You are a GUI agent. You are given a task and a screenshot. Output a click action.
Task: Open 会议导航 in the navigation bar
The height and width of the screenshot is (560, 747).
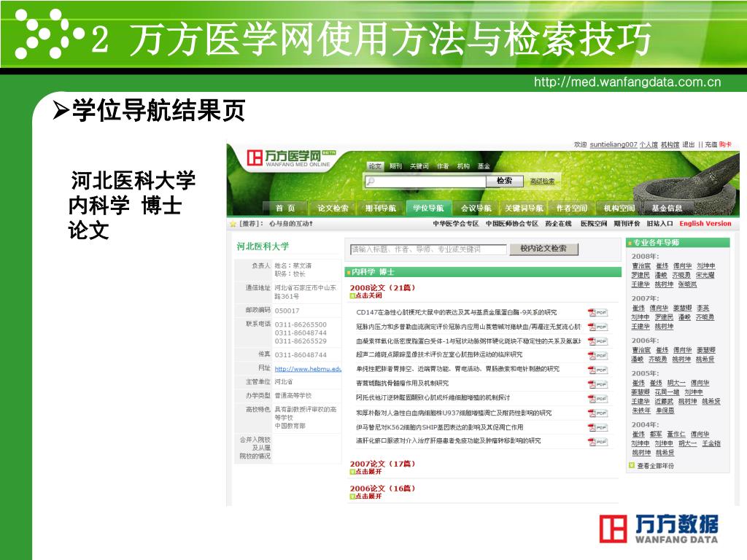coord(476,208)
